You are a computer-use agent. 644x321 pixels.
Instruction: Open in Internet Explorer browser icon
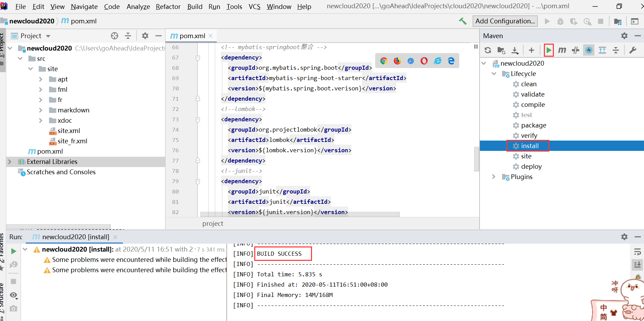pos(438,61)
